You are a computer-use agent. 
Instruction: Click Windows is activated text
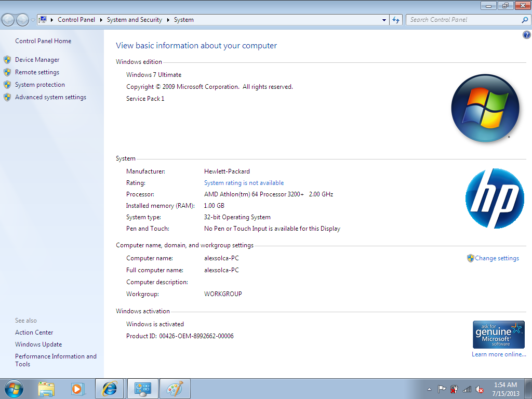[x=155, y=324]
